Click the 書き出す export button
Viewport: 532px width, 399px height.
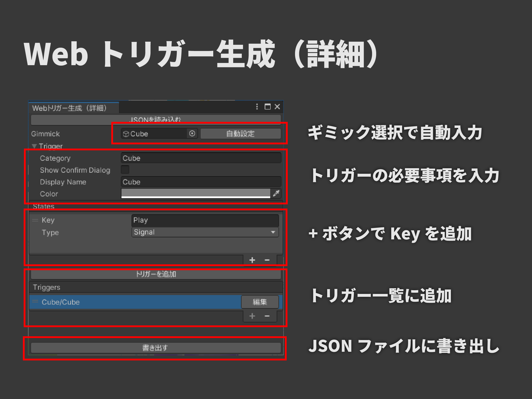156,348
